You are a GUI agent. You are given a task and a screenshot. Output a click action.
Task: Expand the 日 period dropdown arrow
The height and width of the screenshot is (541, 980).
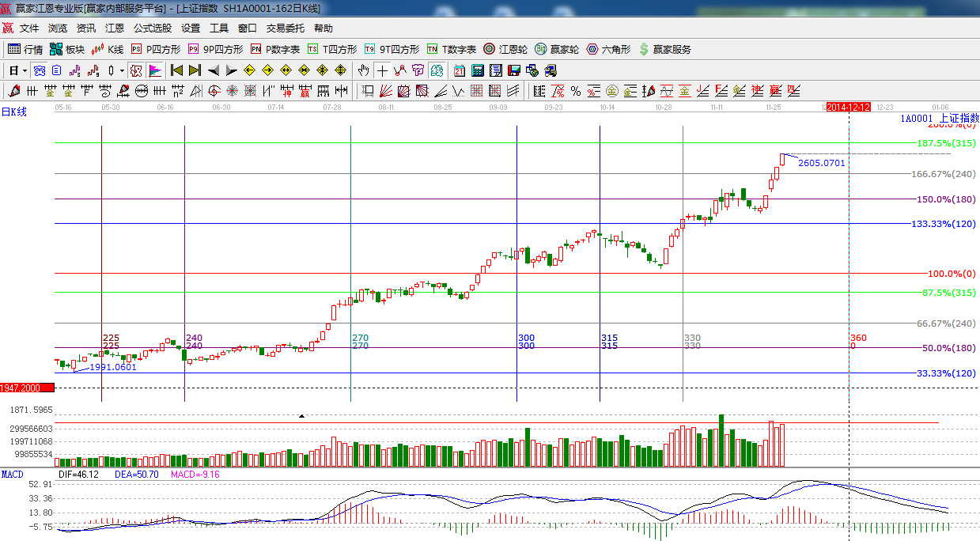[x=25, y=70]
